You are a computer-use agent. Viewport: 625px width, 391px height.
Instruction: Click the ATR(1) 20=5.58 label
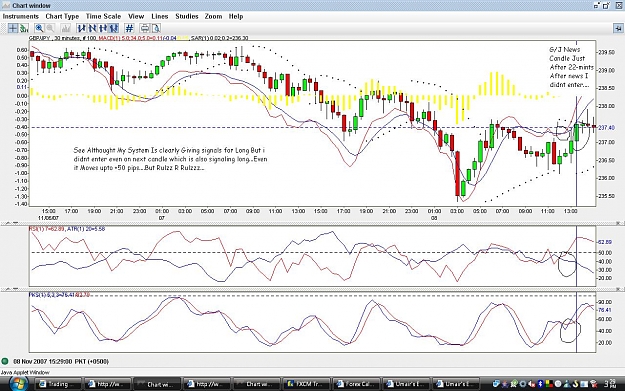click(86, 229)
